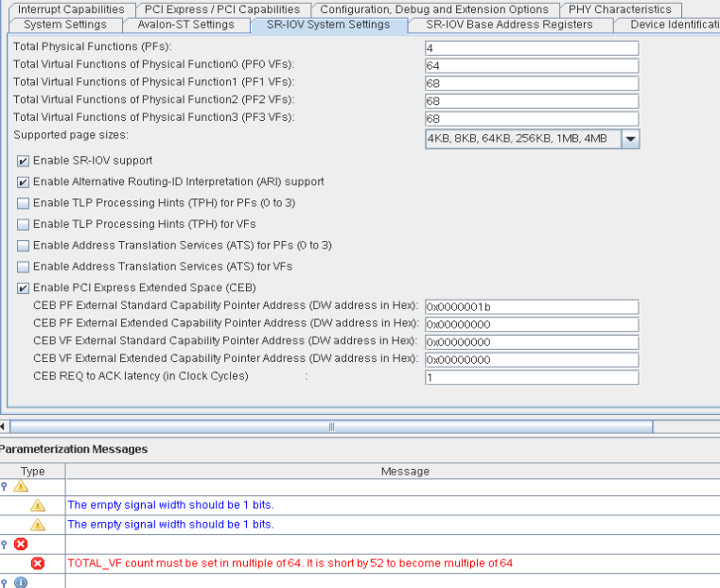Screen dimensions: 720x588
Task: Switch to PCI Express / PCI Capabilities tab
Action: click(222, 9)
